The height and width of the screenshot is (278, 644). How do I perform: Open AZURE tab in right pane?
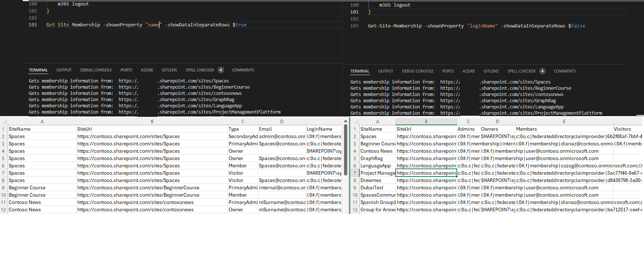[x=469, y=71]
